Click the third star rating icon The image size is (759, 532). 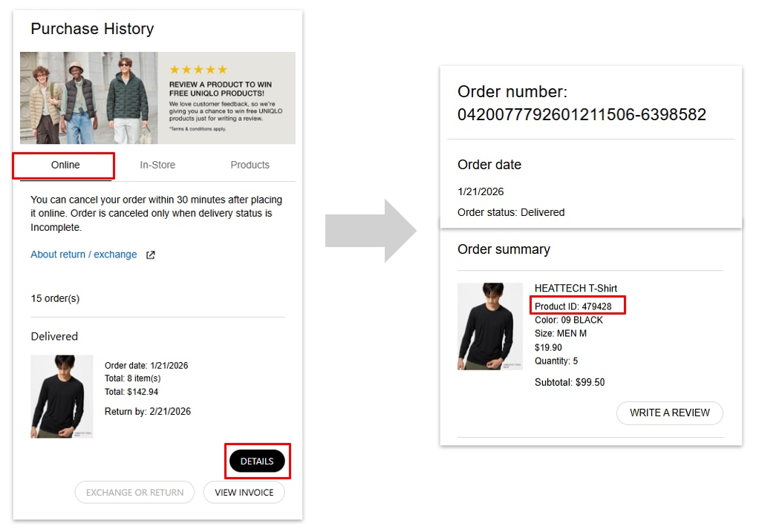point(198,69)
